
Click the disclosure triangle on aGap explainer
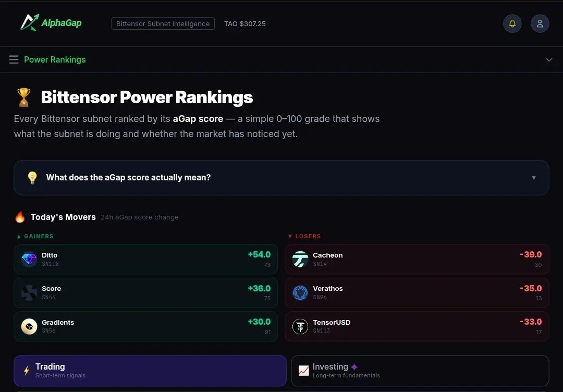point(534,178)
